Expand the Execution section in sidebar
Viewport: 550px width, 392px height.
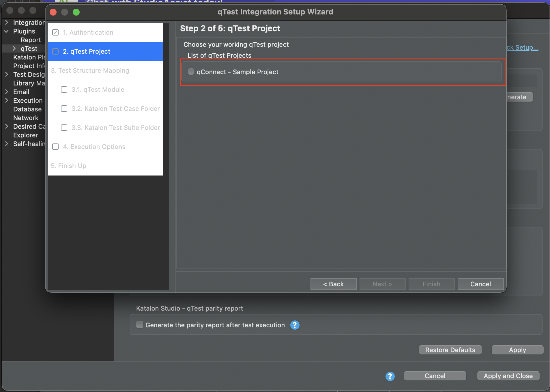(x=7, y=100)
